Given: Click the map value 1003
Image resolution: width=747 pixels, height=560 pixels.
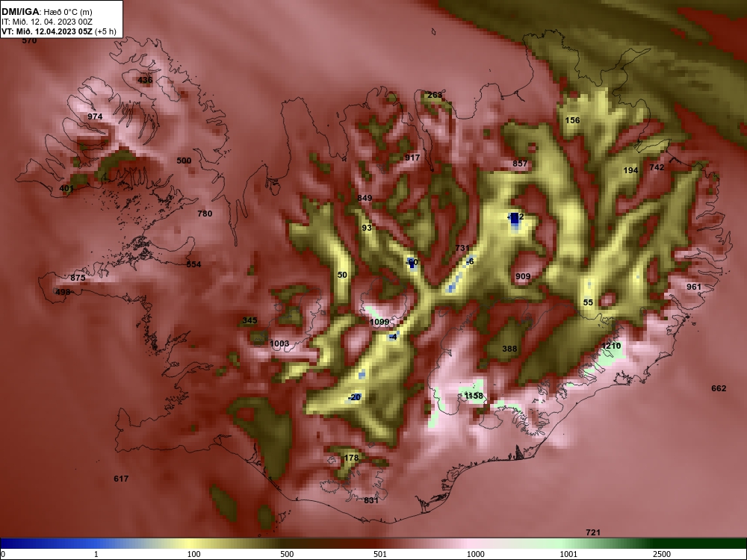Looking at the screenshot, I should pos(279,343).
